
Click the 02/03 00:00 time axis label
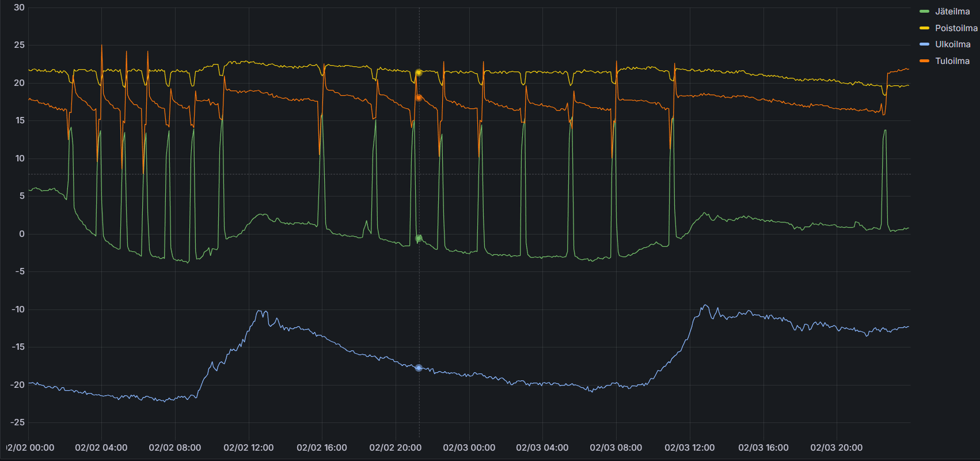(469, 448)
